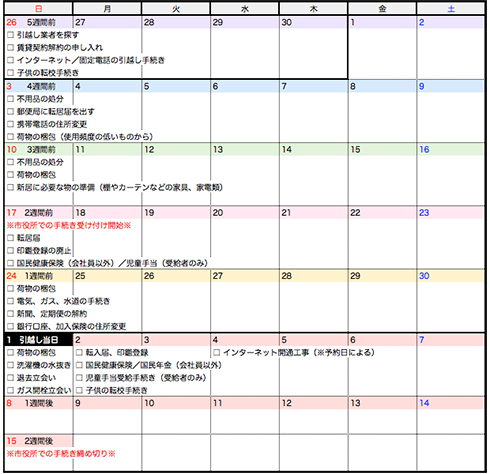
Task: Tick the ガス開栓立会い checkbox
Action: pos(11,391)
